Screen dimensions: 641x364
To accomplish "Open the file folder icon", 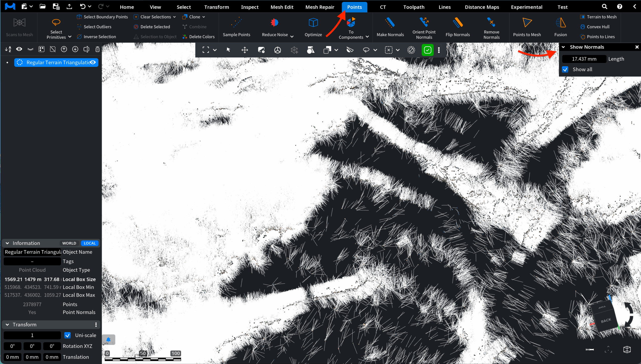I will (43, 7).
